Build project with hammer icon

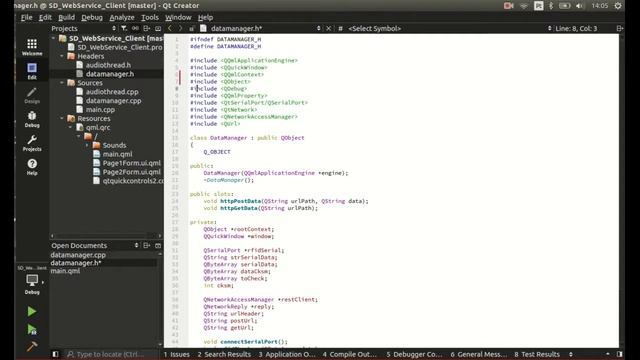pos(32,346)
